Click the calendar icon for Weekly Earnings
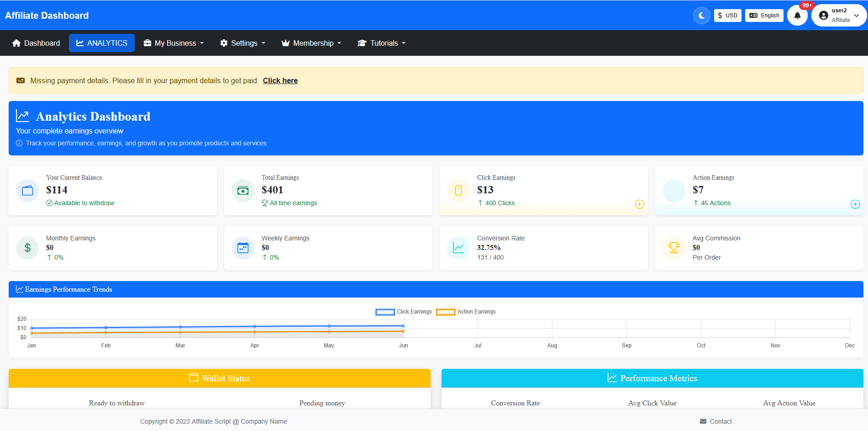 pyautogui.click(x=243, y=248)
